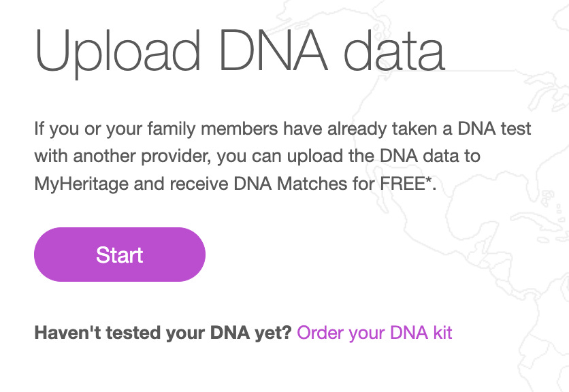
Task: Click the word DNA in the heading
Action: point(274,51)
